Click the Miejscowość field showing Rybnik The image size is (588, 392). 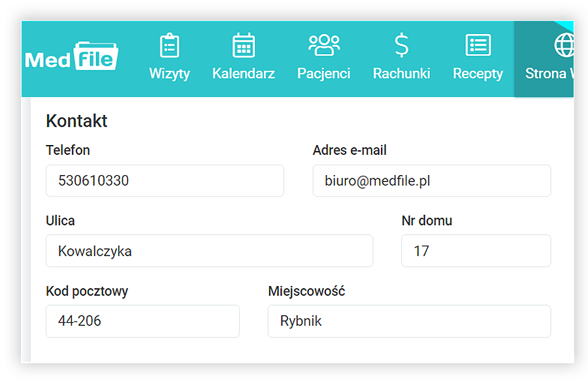[409, 321]
